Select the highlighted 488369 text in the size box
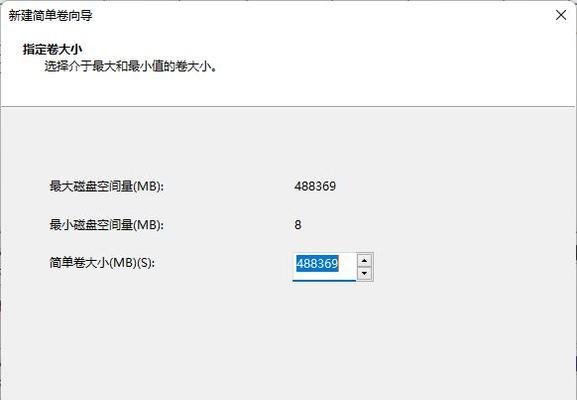577x400 pixels. pyautogui.click(x=317, y=263)
